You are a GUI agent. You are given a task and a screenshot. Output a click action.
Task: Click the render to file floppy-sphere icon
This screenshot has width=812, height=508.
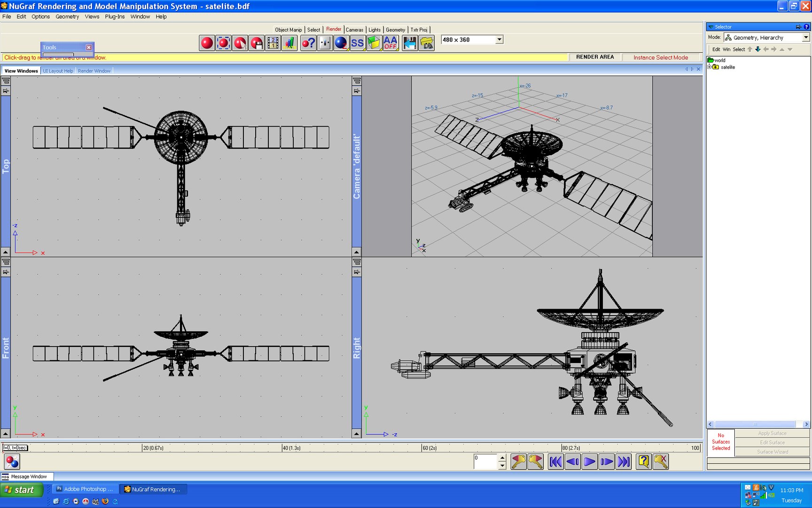click(257, 43)
